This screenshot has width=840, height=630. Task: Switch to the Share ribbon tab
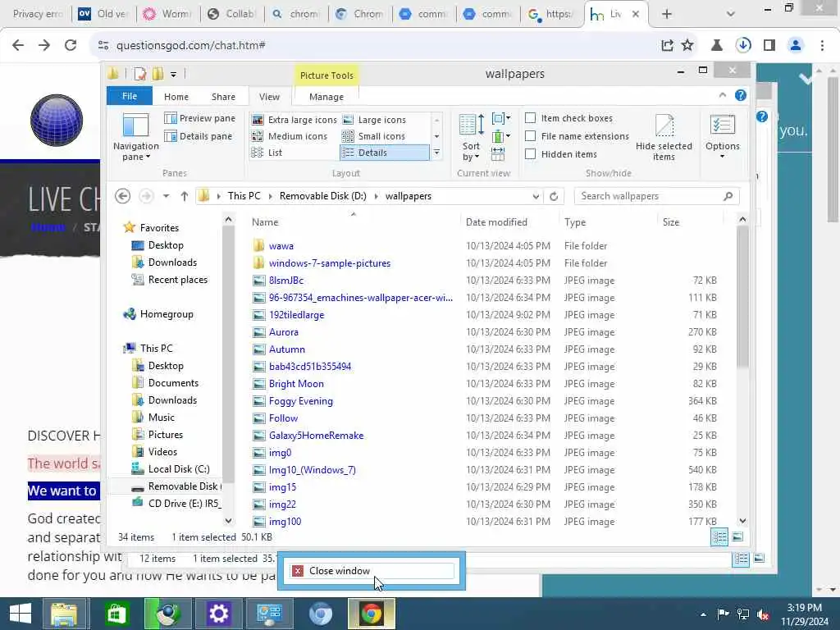(223, 97)
